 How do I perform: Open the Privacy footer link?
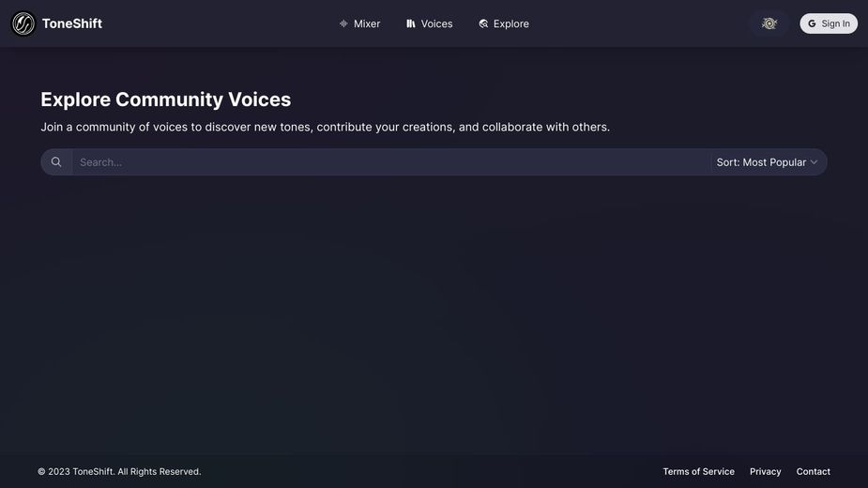pyautogui.click(x=765, y=471)
